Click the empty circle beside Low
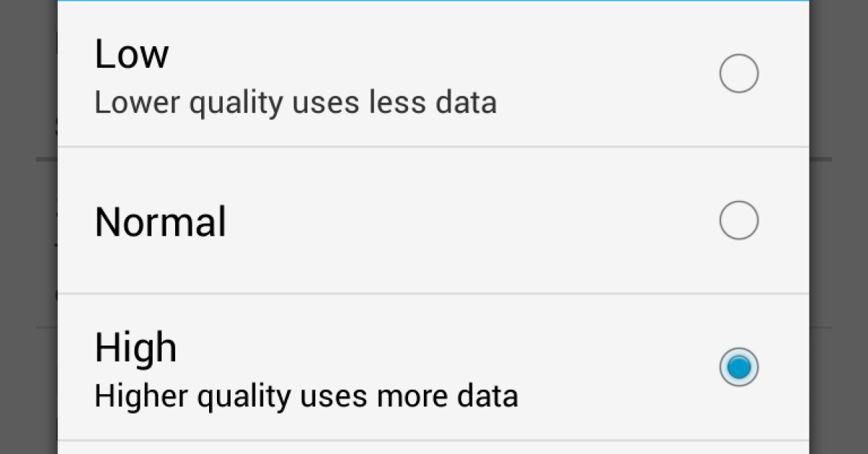 point(739,74)
